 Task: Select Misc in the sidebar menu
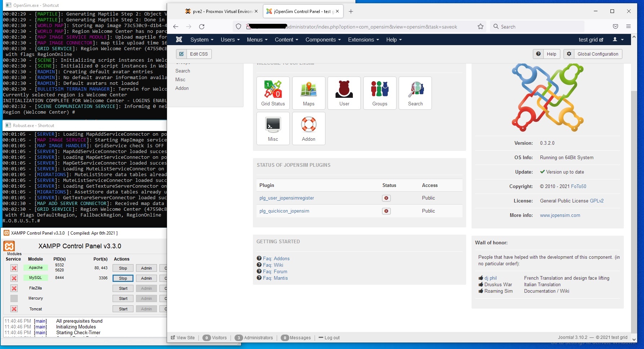[180, 80]
